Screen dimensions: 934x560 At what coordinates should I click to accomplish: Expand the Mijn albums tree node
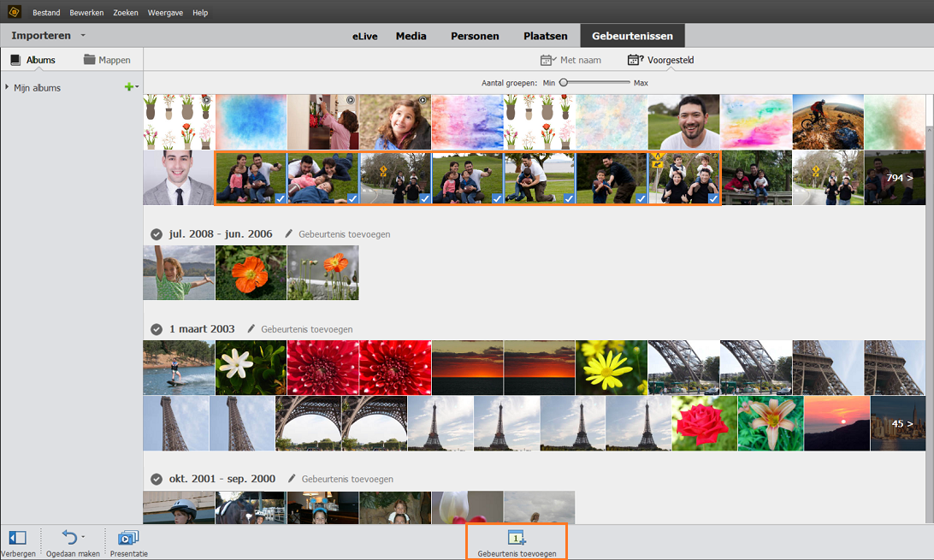click(x=7, y=87)
